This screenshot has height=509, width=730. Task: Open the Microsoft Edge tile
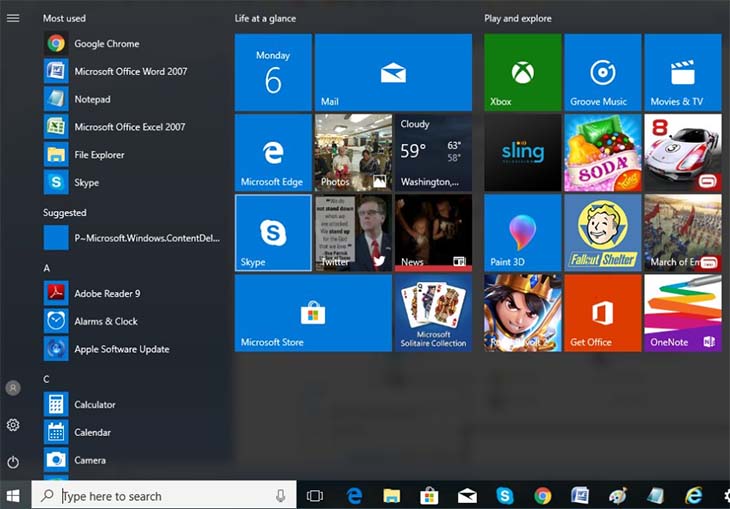pos(273,153)
